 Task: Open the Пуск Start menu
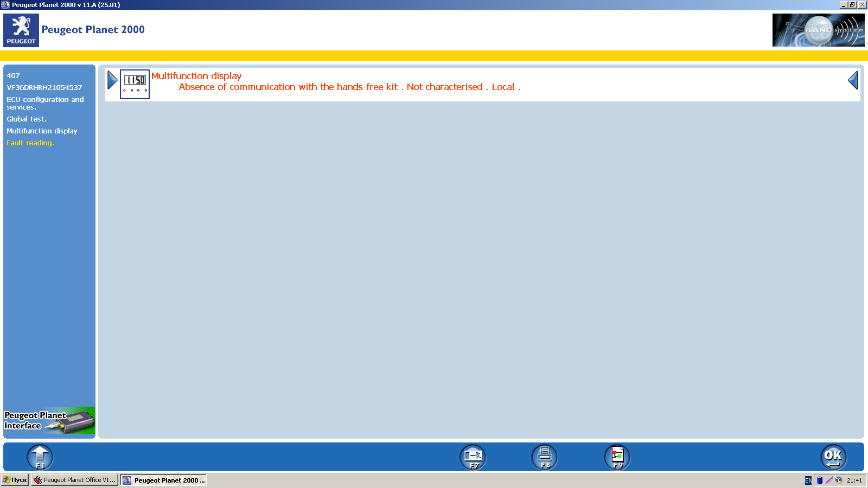click(x=15, y=480)
